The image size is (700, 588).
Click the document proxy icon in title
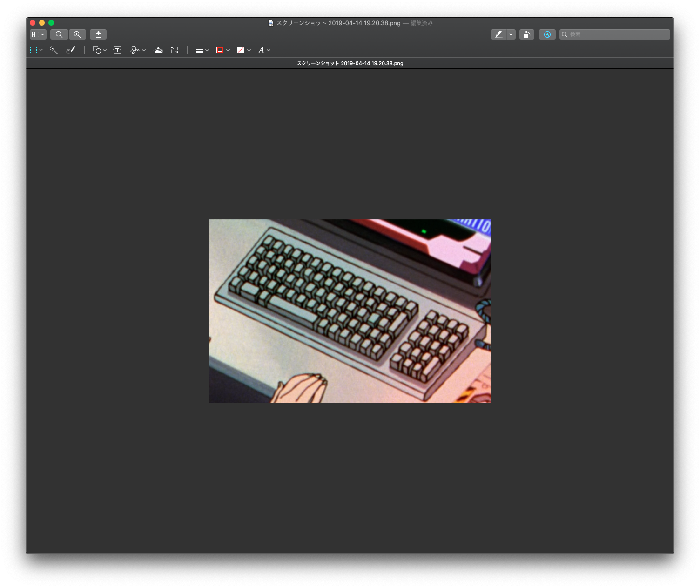270,23
